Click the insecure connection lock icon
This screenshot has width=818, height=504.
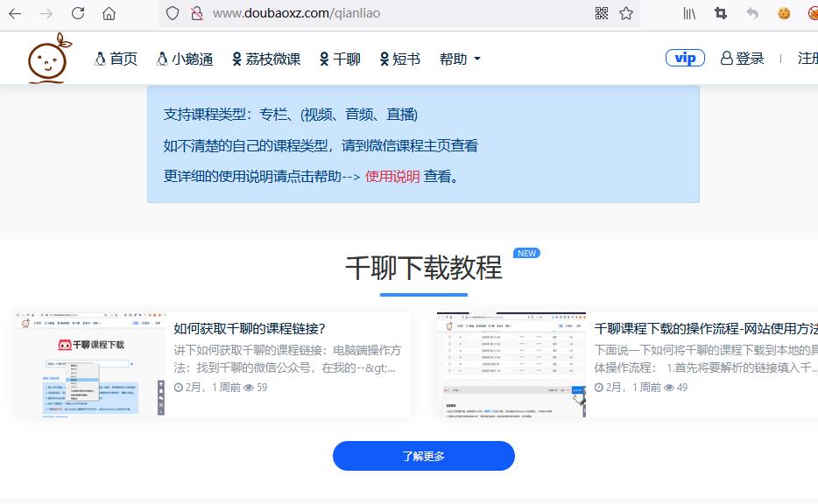[197, 13]
